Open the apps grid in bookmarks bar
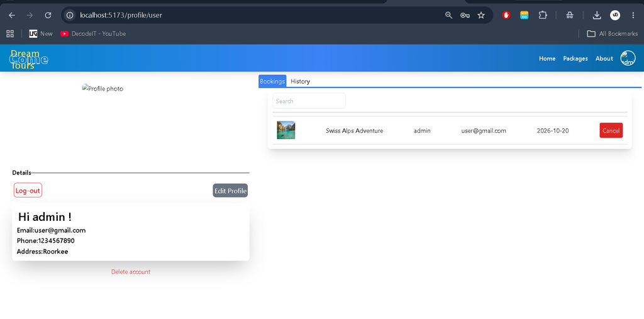The width and height of the screenshot is (644, 319). tap(10, 34)
